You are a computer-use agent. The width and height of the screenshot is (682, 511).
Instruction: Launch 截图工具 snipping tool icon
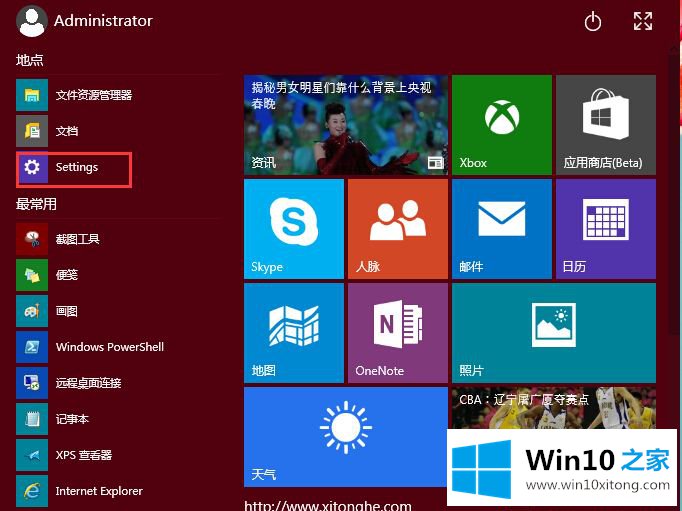point(32,239)
